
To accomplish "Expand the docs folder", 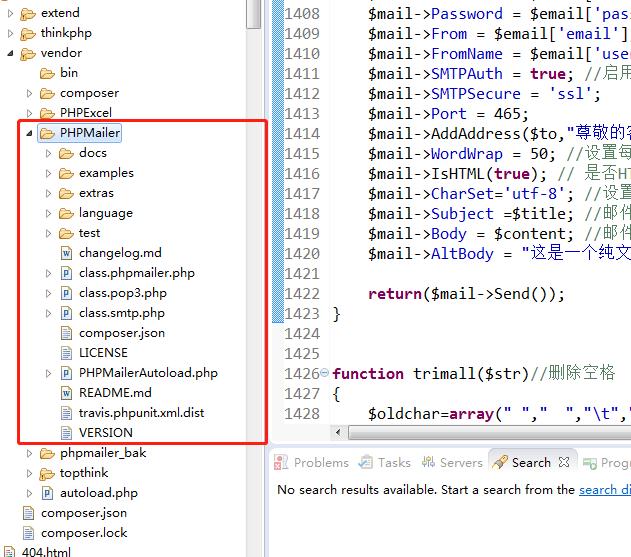I will [49, 153].
